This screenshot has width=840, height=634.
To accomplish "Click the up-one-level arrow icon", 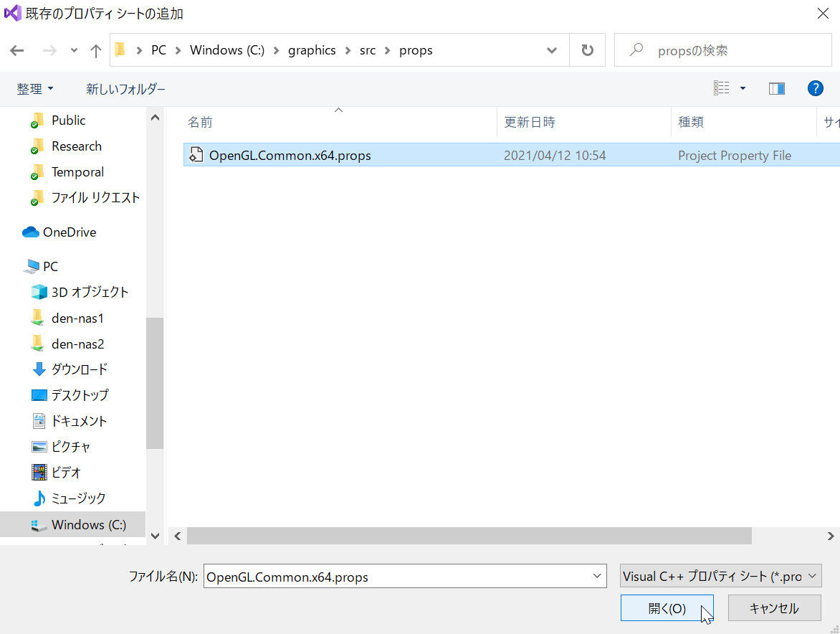I will click(x=96, y=50).
